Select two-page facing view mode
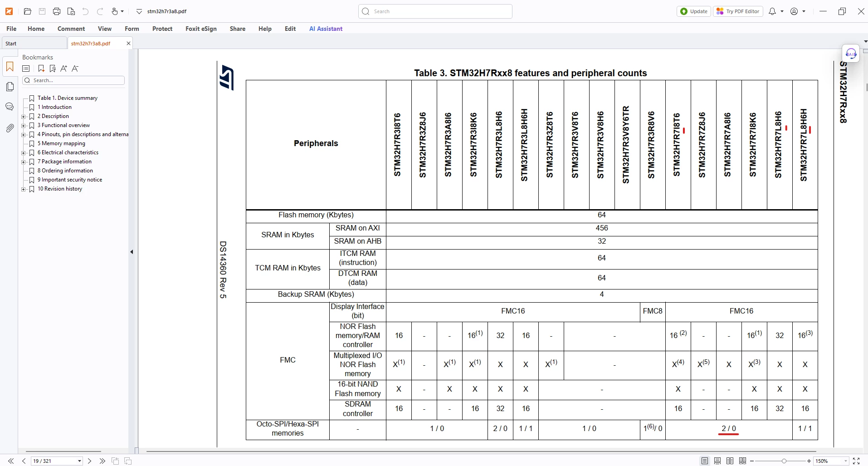Screen dimensions: 868x466 pyautogui.click(x=730, y=461)
